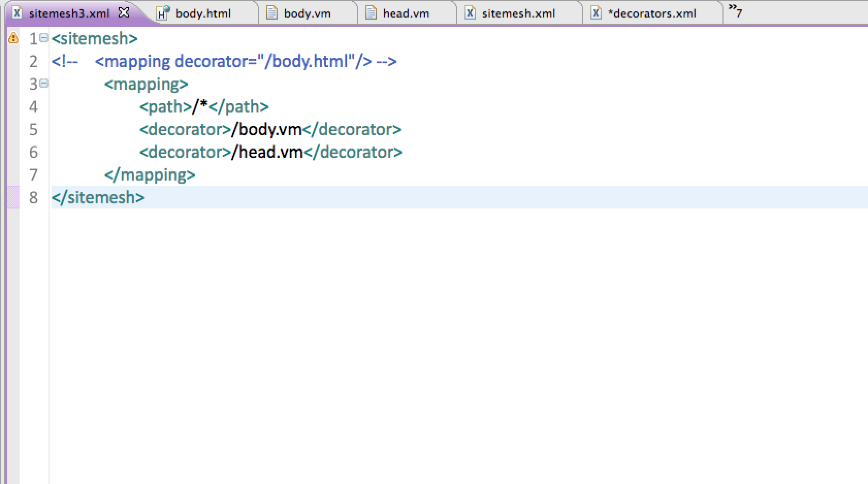868x484 pixels.
Task: Open the body.vm editor tab
Action: point(307,13)
